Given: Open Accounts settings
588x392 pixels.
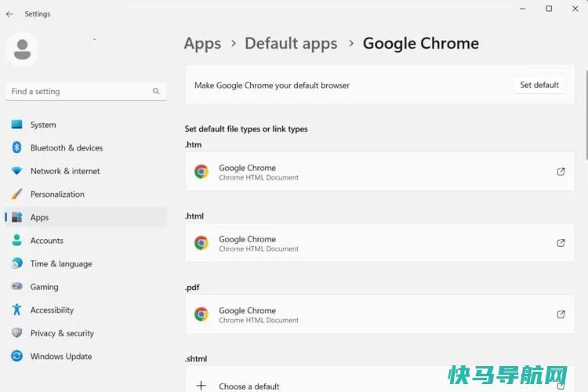Looking at the screenshot, I should [x=86, y=241].
